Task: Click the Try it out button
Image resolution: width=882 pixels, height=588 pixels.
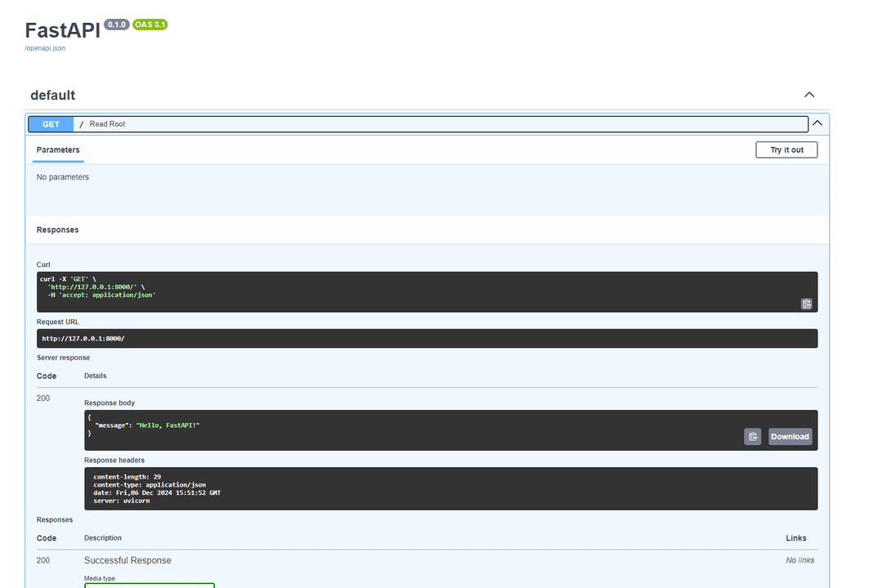Action: [786, 149]
